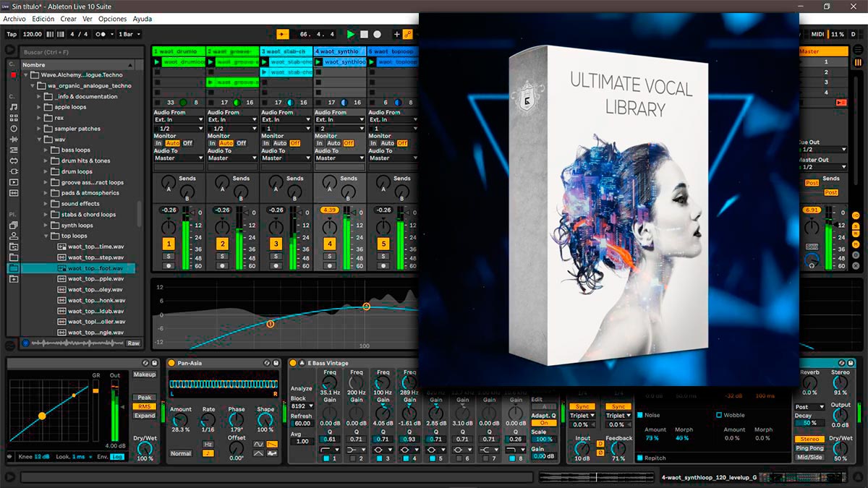
Task: Open the Packs place icon
Action: (14, 225)
